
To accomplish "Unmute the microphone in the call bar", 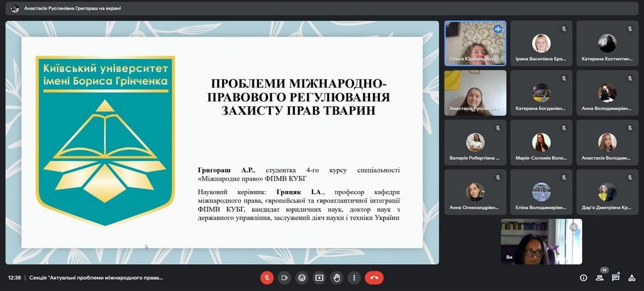I will click(267, 277).
